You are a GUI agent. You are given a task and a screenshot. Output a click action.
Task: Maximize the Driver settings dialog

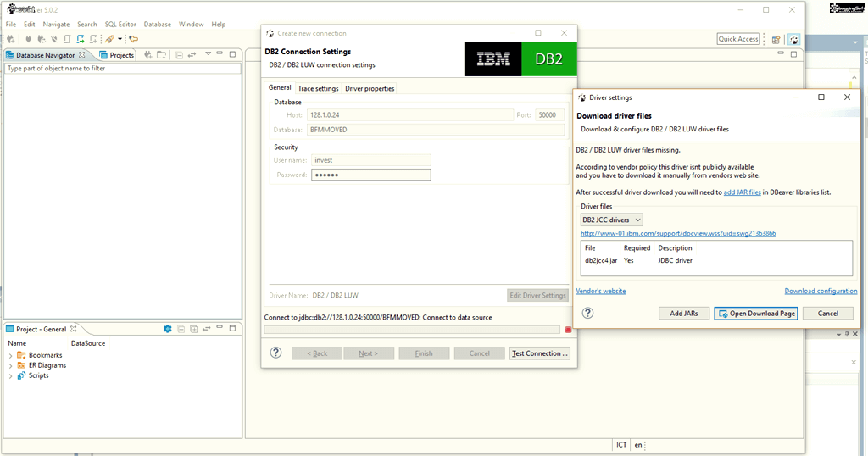click(x=821, y=97)
